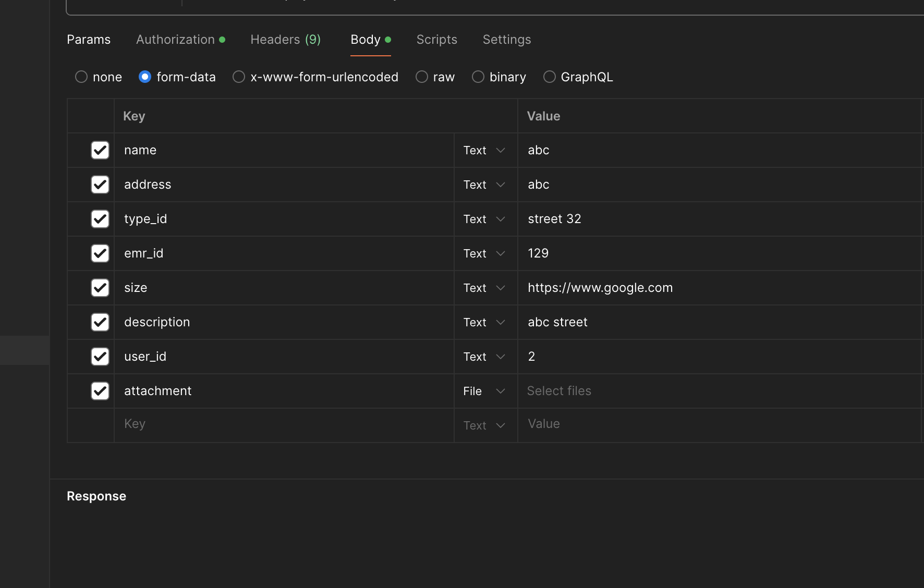The width and height of the screenshot is (924, 588).
Task: Select the raw body type
Action: pos(422,77)
